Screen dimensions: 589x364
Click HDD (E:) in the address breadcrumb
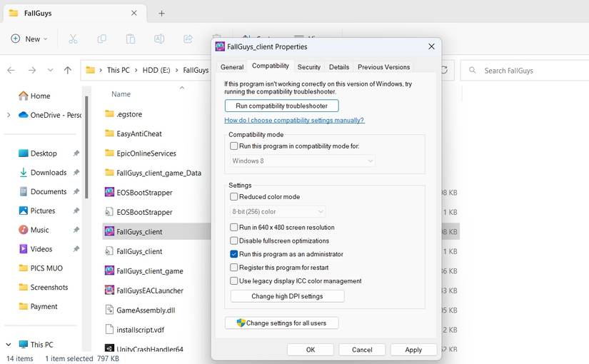point(156,70)
